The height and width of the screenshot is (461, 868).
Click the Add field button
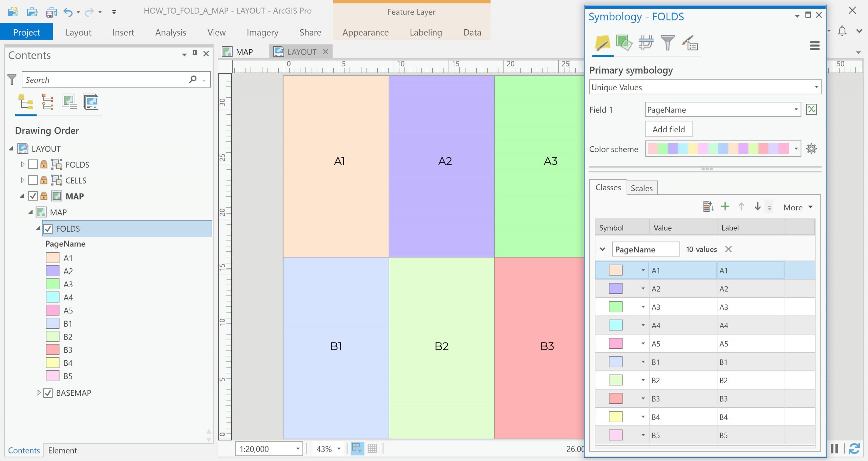click(x=668, y=129)
